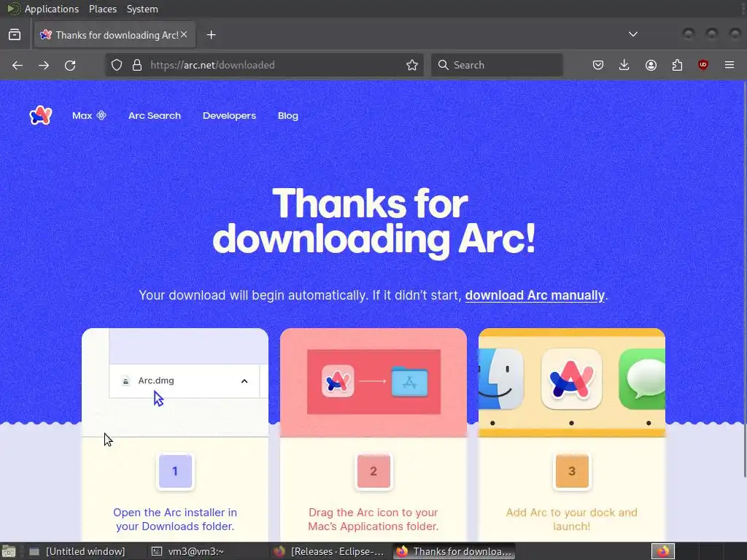Switch to Untitled window in taskbar
The width and height of the screenshot is (747, 560).
coord(78,551)
